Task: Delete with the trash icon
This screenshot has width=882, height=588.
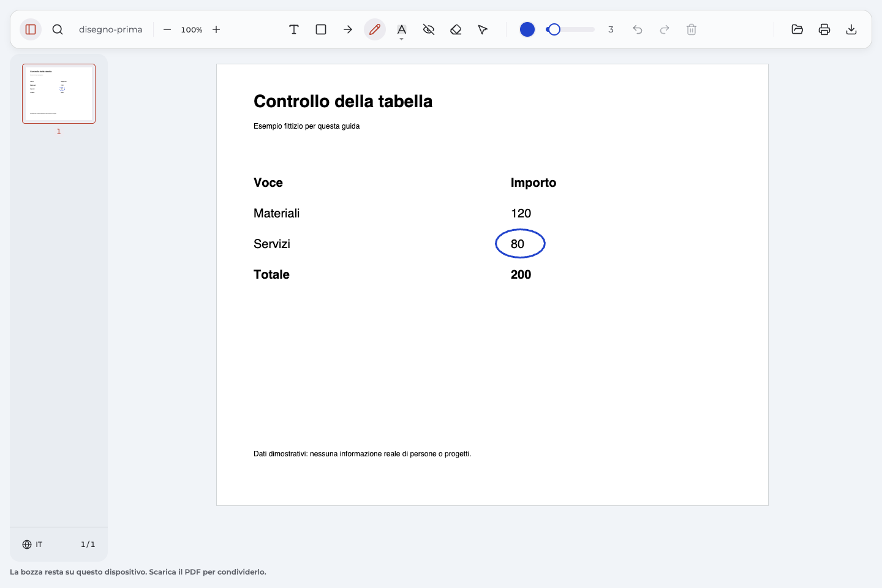Action: click(x=692, y=29)
